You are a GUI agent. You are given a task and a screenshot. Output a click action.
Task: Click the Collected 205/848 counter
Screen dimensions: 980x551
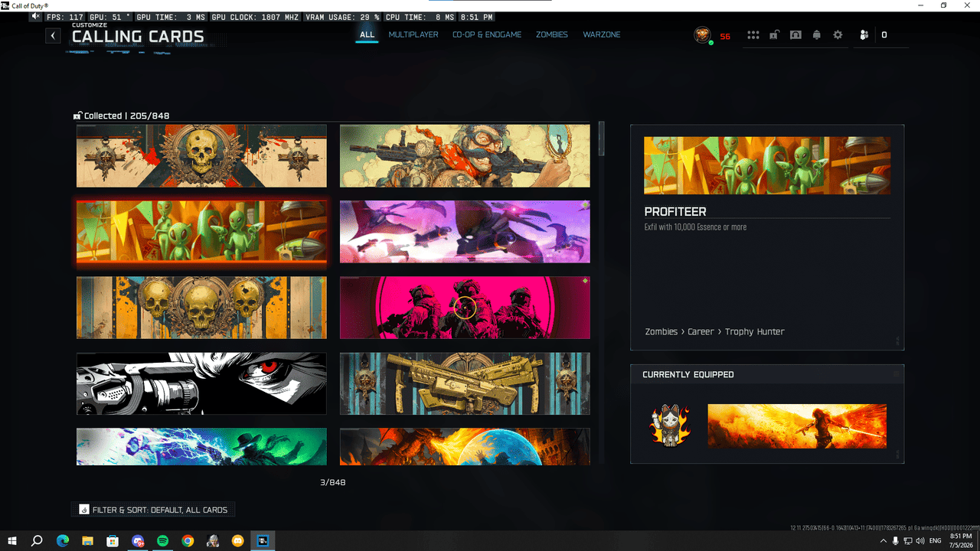click(x=122, y=116)
